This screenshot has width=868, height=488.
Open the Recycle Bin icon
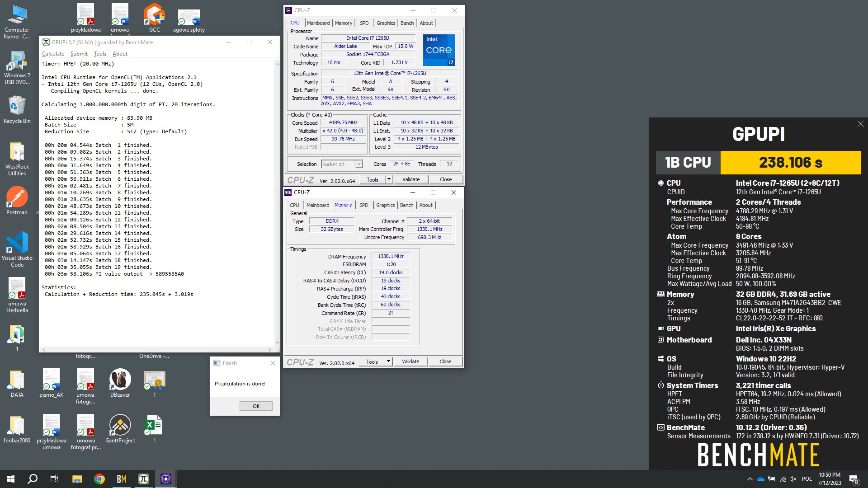[x=17, y=110]
